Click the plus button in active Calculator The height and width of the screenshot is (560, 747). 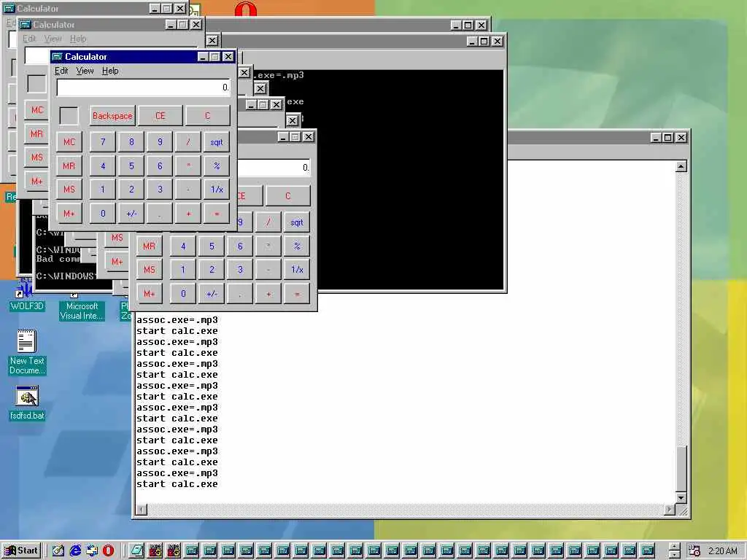(188, 214)
